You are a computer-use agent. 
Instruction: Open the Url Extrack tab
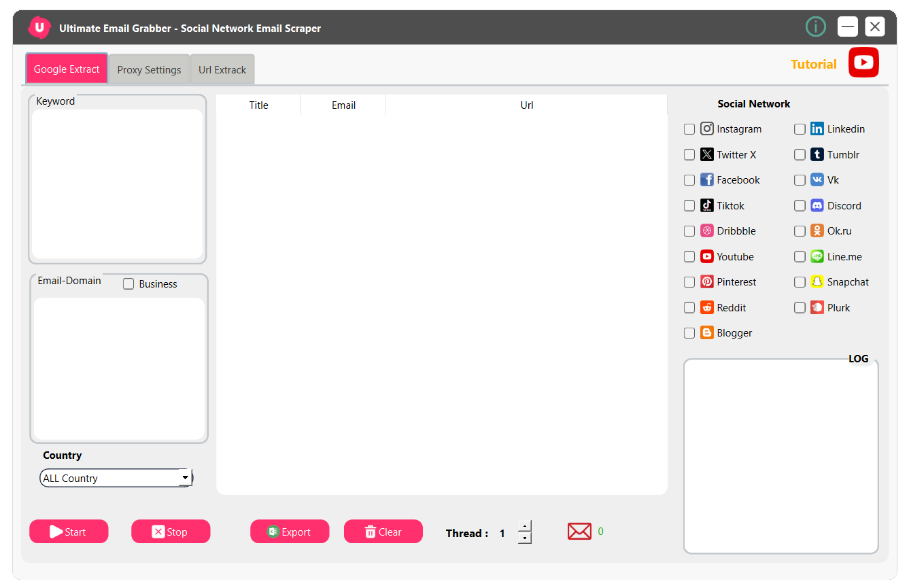point(222,69)
